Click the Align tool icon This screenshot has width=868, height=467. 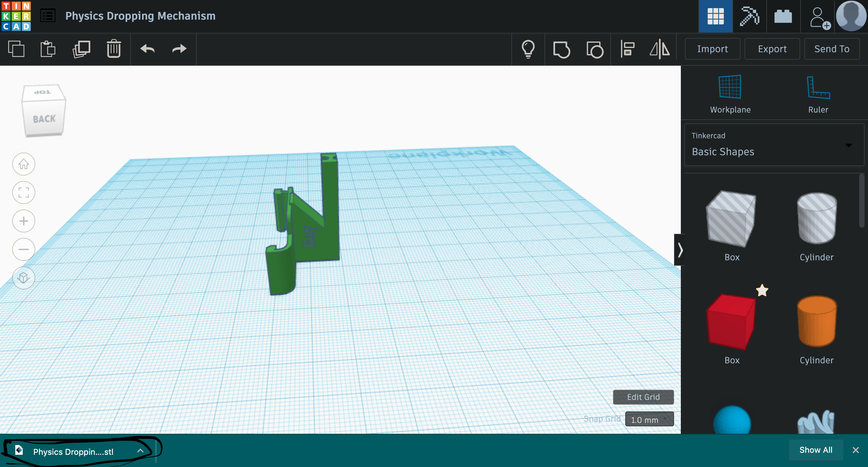(627, 49)
